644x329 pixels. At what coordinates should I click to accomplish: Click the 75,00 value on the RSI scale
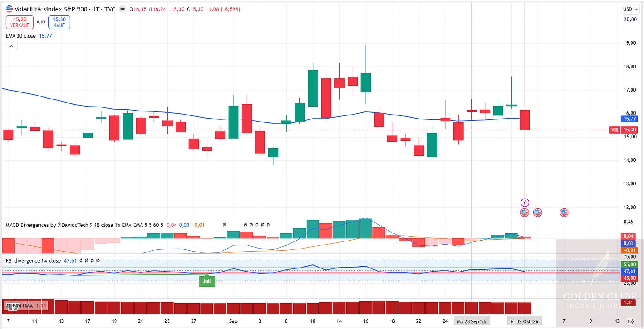(x=630, y=256)
